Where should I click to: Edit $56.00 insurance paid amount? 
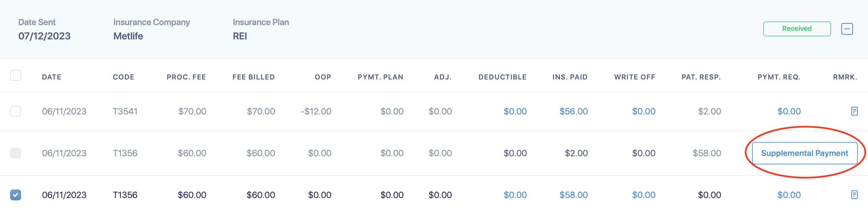pyautogui.click(x=573, y=111)
